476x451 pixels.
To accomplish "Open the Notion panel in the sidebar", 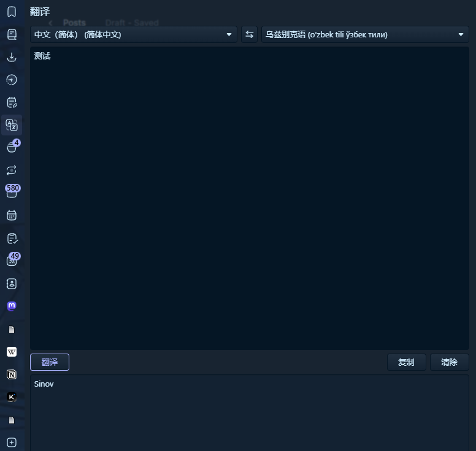I will 12,374.
